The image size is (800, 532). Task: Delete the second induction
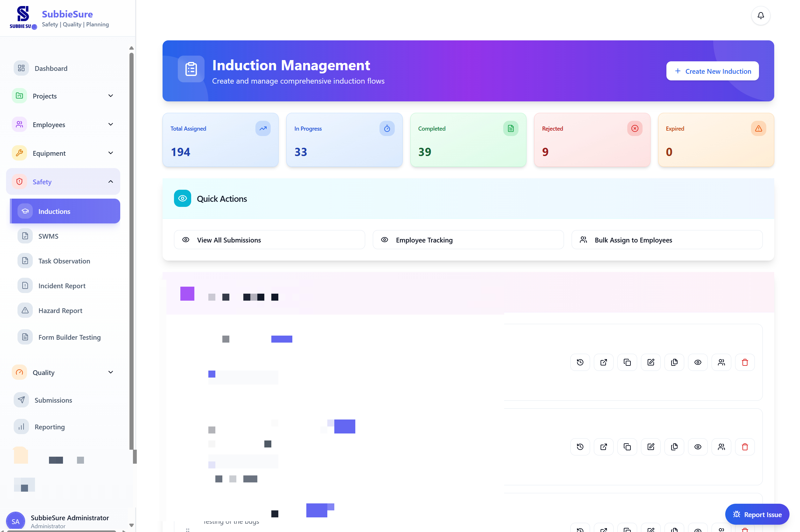[x=745, y=447]
